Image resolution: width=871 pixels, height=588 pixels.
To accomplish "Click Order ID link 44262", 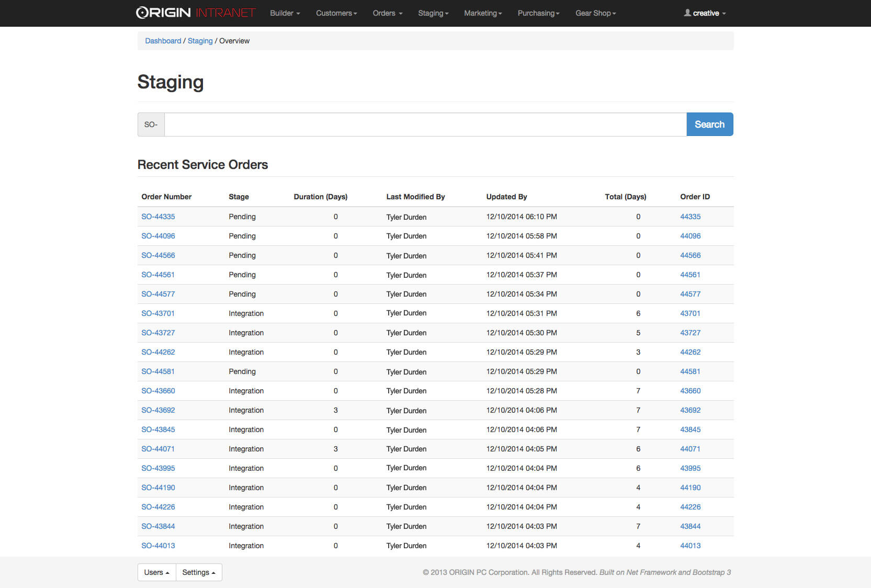I will click(690, 352).
